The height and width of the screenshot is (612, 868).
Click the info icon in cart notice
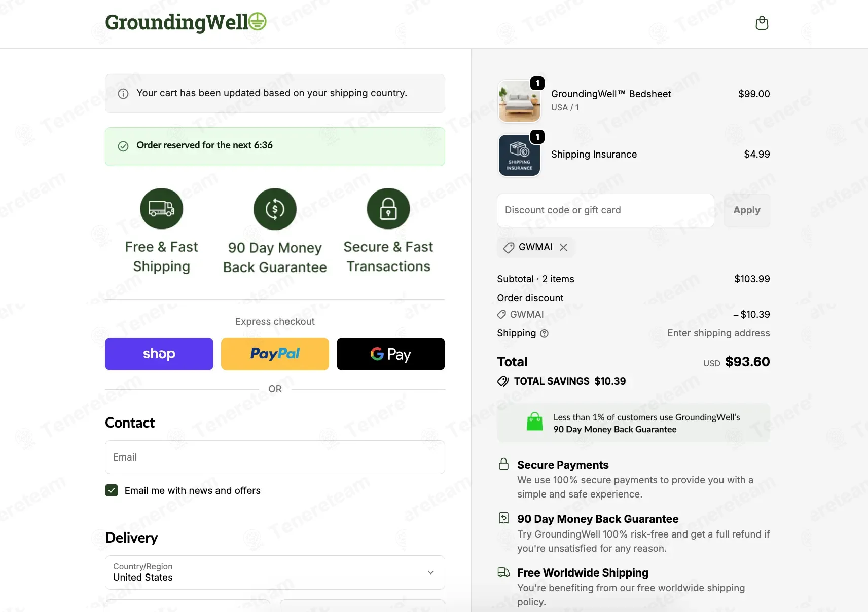tap(123, 94)
